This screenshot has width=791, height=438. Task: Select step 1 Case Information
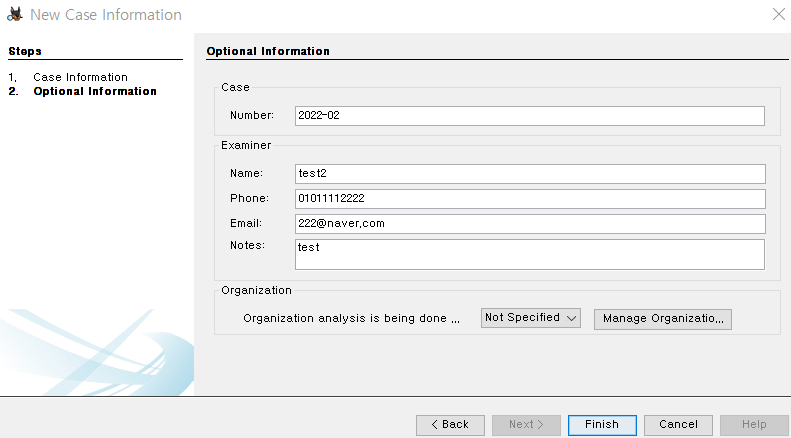(x=80, y=77)
